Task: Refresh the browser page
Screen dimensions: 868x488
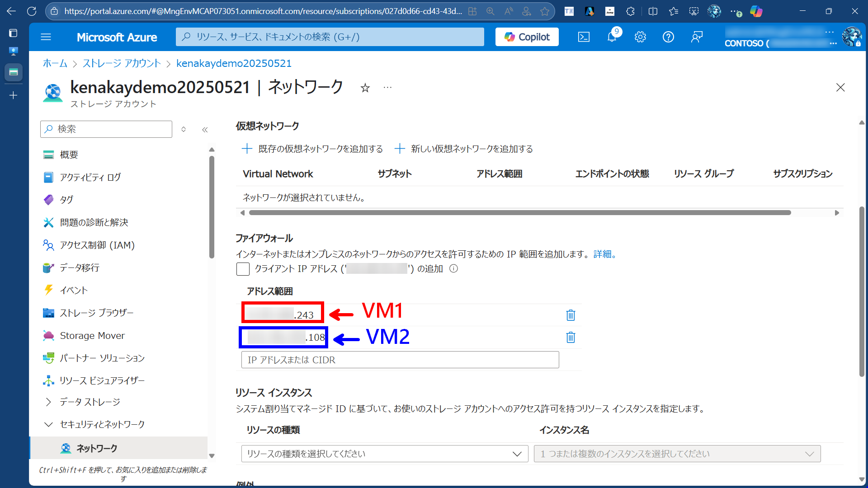Action: (x=32, y=11)
